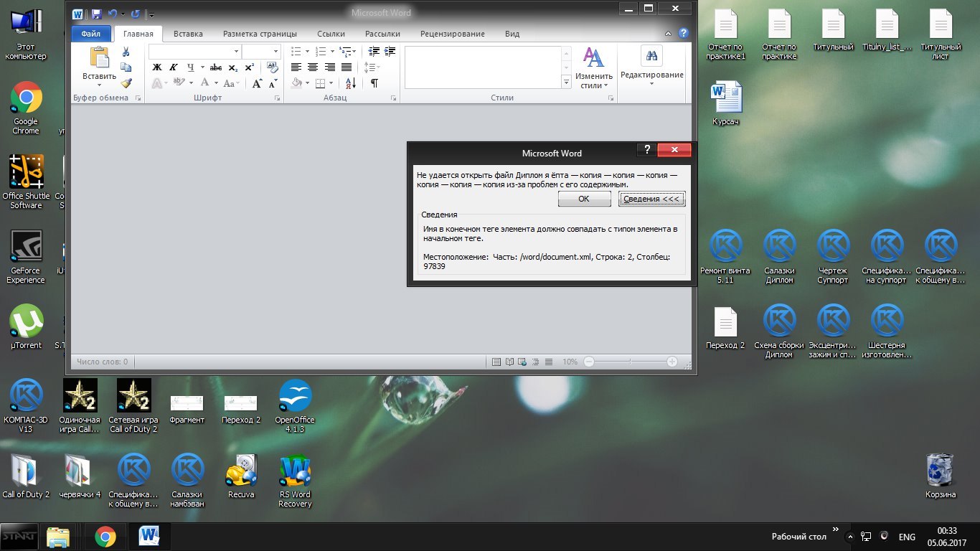The height and width of the screenshot is (551, 980).
Task: Toggle underline Ч formatting
Action: pos(190,67)
